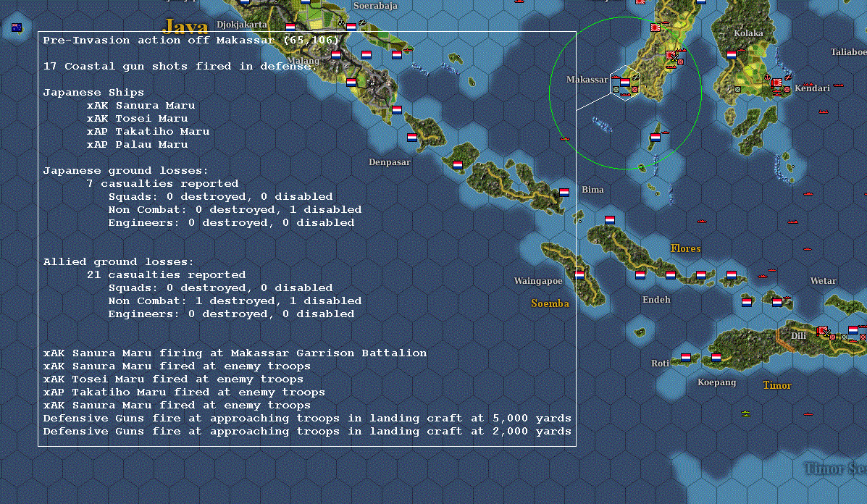Select the green unit marker west of Kendari

[x=737, y=90]
